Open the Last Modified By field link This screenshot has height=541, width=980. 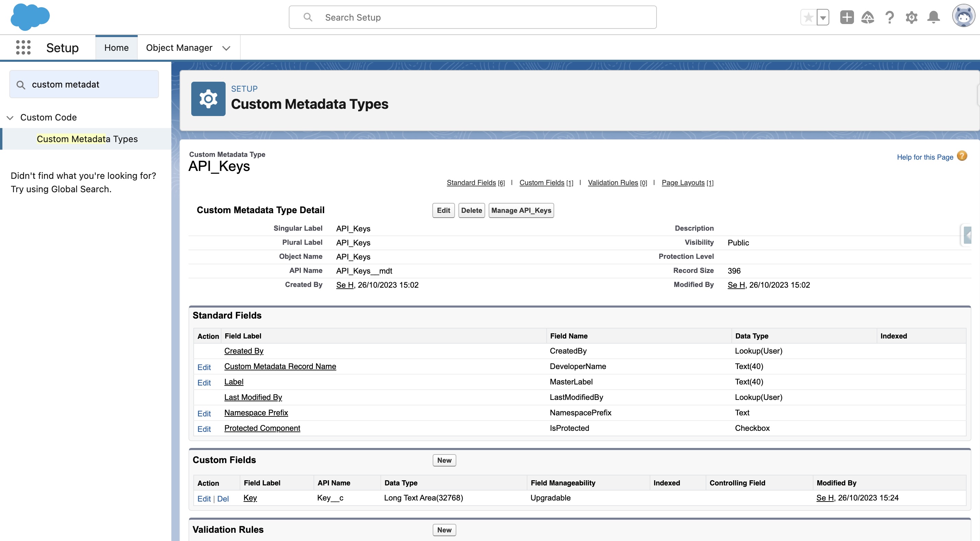point(253,397)
